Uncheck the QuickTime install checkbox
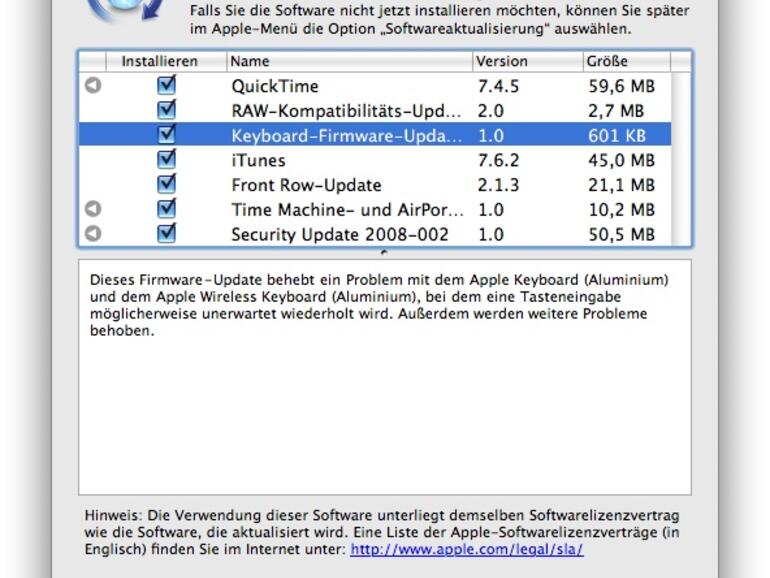 tap(166, 86)
